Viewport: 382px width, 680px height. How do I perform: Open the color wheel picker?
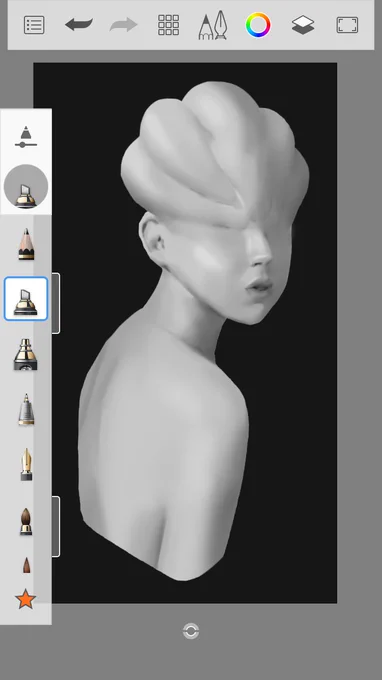[x=258, y=25]
